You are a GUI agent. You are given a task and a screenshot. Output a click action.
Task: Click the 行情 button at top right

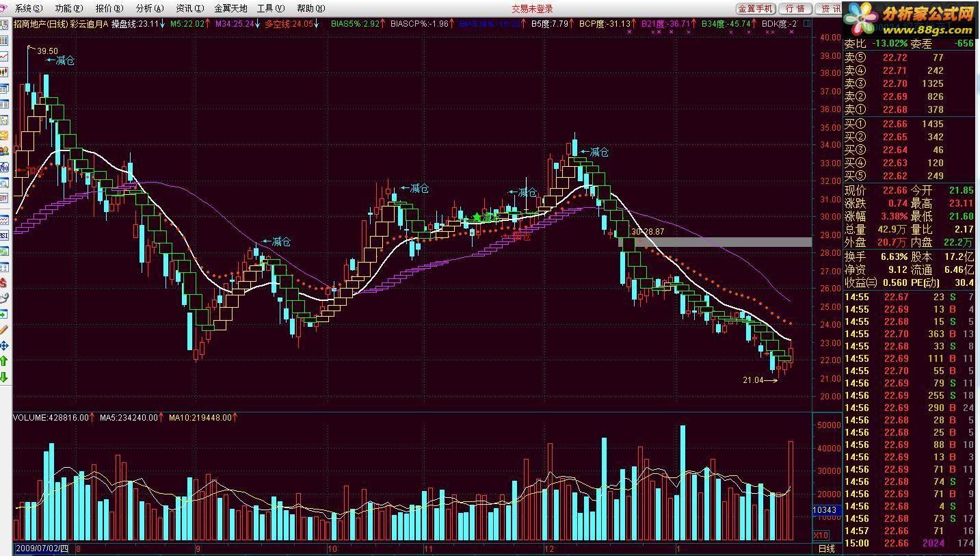pyautogui.click(x=795, y=8)
